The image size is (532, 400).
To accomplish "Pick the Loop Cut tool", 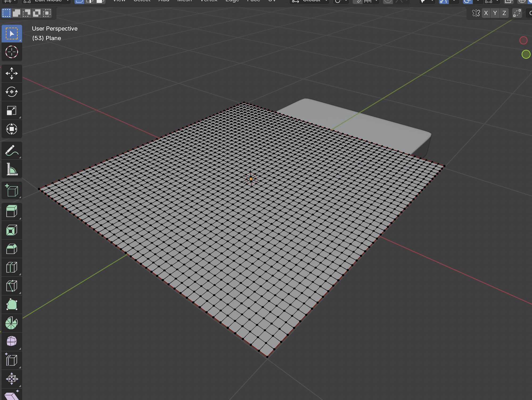I will tap(12, 267).
